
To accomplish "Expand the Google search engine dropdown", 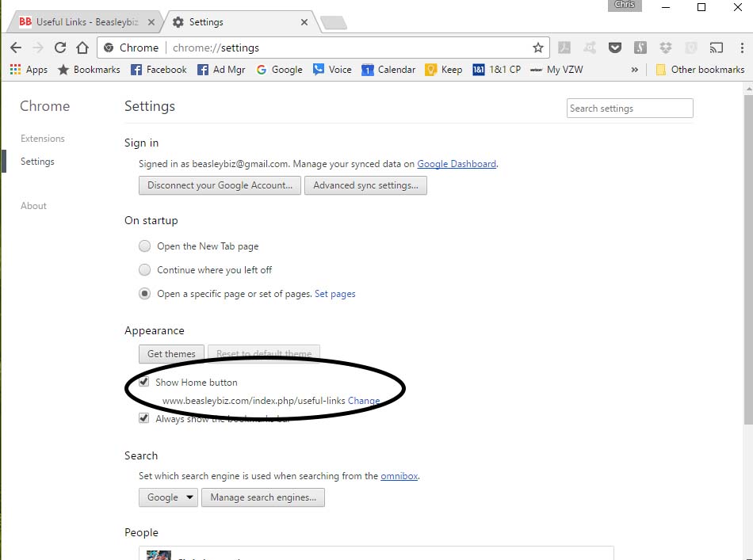I will [x=169, y=497].
